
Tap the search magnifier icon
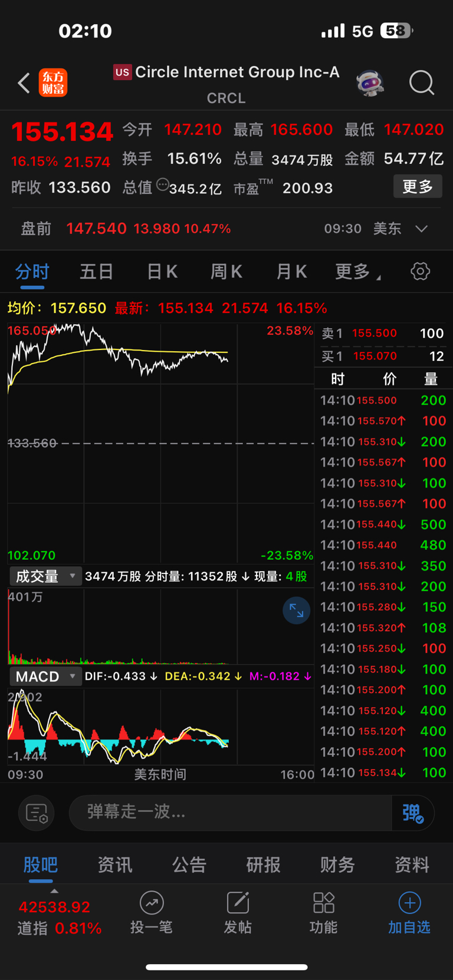point(422,83)
